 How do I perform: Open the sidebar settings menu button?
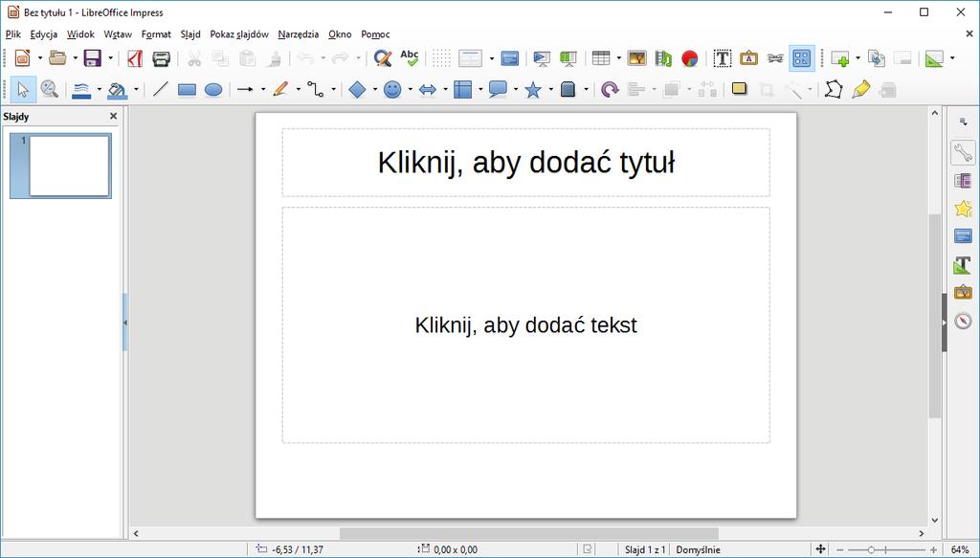(x=963, y=123)
